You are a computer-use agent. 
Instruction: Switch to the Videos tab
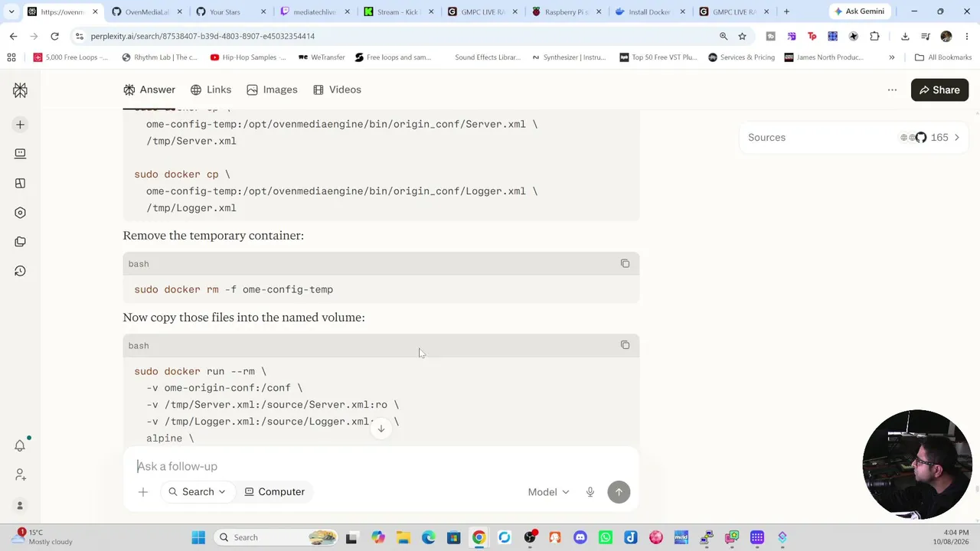(337, 90)
